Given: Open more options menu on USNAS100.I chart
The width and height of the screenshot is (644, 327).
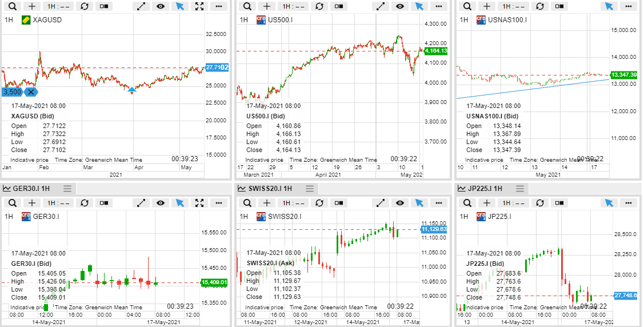Looking at the screenshot, I should [629, 6].
